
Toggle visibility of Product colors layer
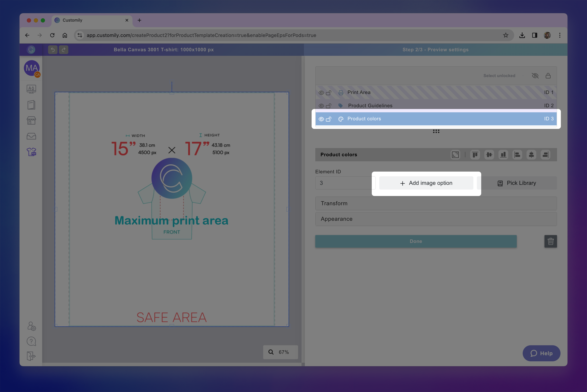pyautogui.click(x=321, y=119)
